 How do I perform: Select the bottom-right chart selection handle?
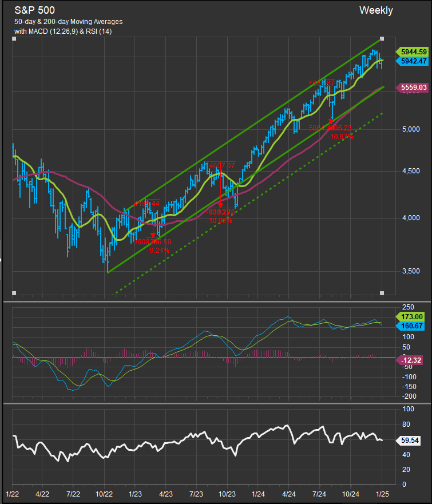click(382, 293)
